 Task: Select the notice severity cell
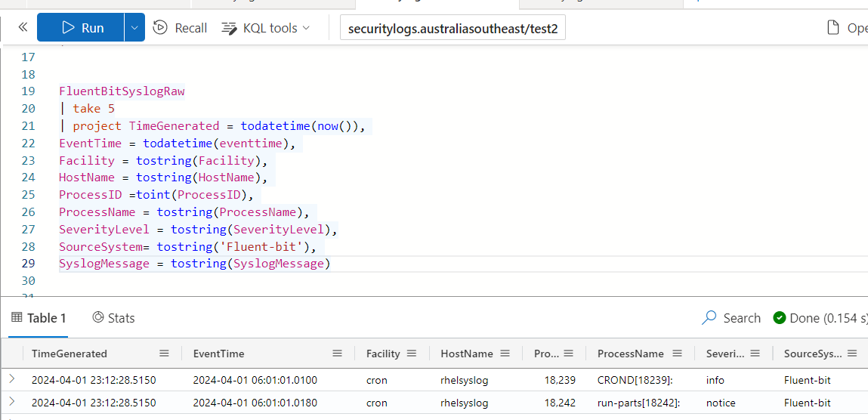click(721, 403)
